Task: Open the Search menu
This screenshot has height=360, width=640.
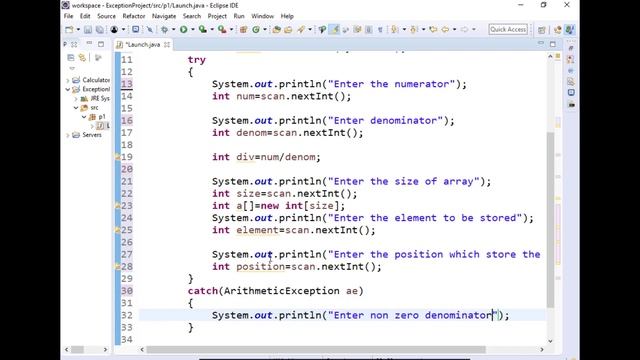Action: point(192,16)
